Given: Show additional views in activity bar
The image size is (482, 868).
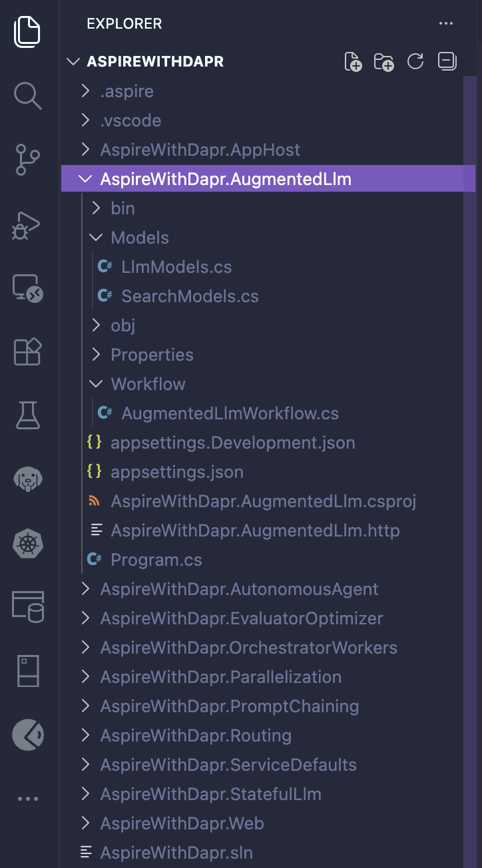Looking at the screenshot, I should point(28,799).
